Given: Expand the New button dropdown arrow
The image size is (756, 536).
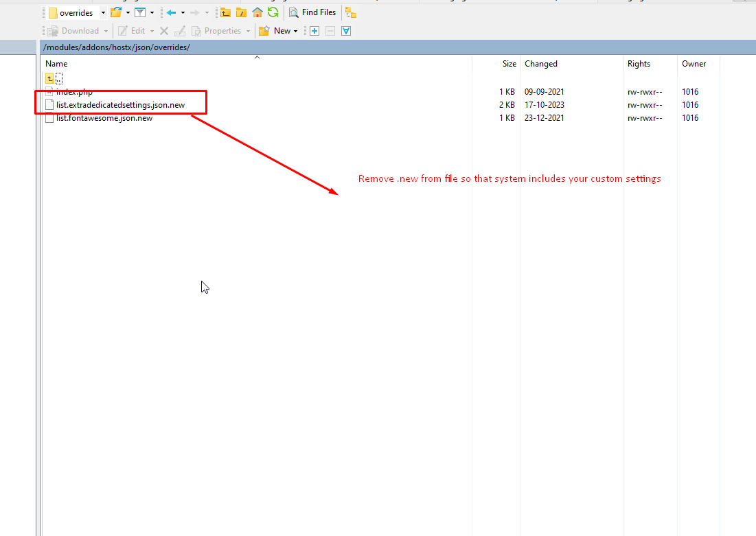Looking at the screenshot, I should coord(296,31).
